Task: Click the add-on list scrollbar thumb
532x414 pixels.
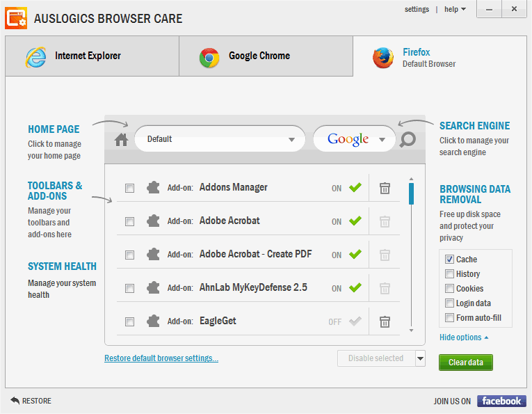Action: [411, 193]
